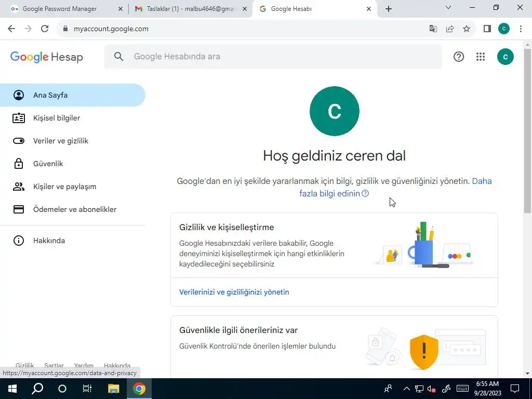532x399 pixels.
Task: Open Kişiler ve paylaşım section
Action: click(x=73, y=187)
